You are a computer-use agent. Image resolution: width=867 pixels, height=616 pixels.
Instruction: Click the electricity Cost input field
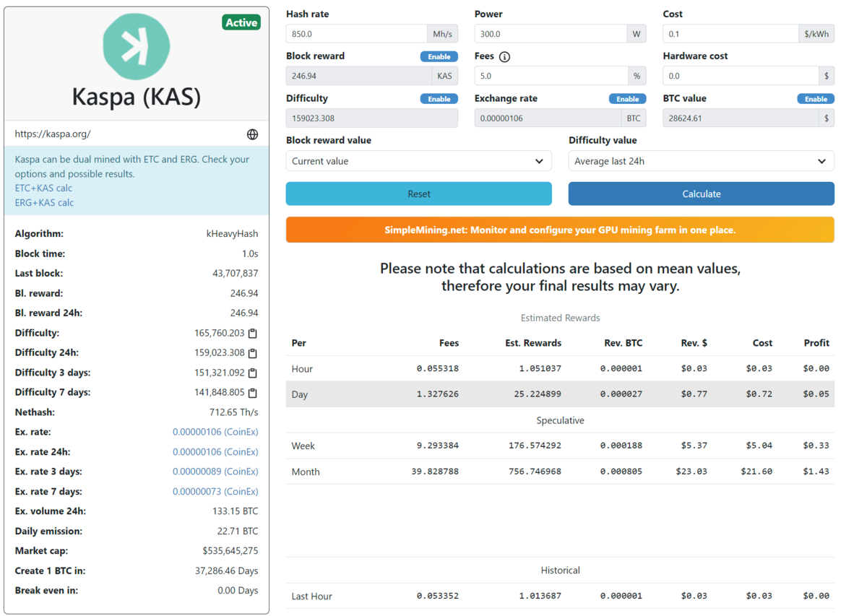coord(730,34)
